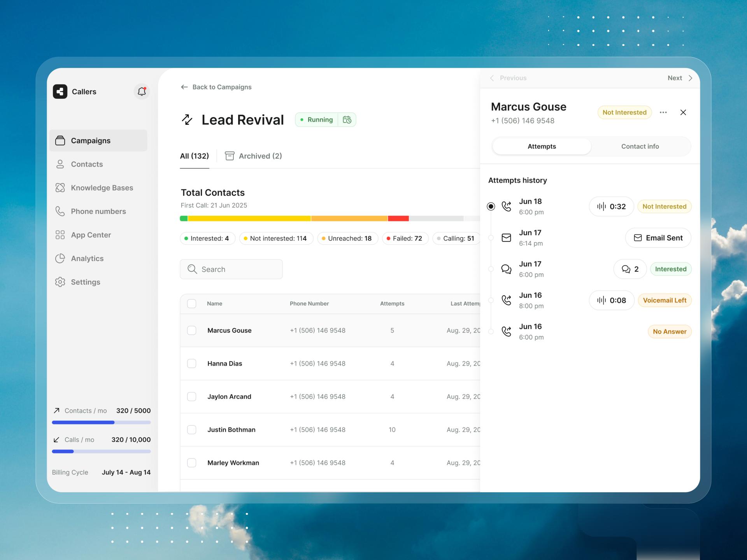Open the notifications bell
Image resolution: width=747 pixels, height=560 pixels.
point(142,91)
